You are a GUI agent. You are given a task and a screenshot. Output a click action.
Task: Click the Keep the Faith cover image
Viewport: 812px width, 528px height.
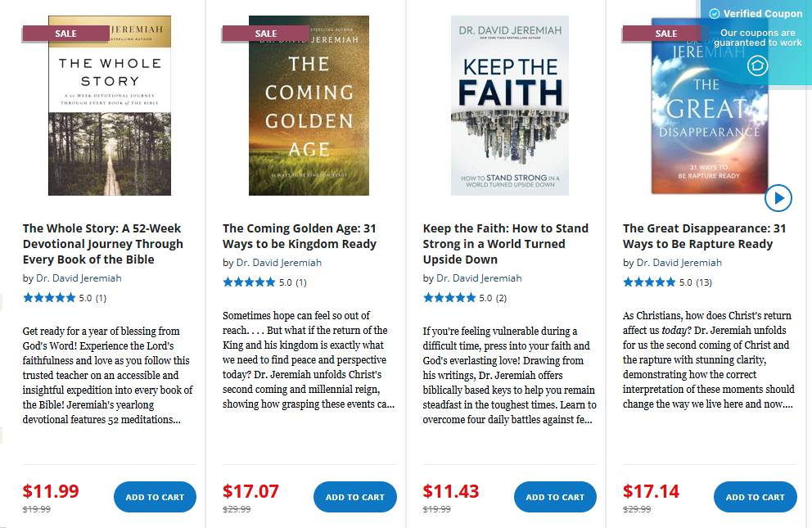(x=509, y=106)
